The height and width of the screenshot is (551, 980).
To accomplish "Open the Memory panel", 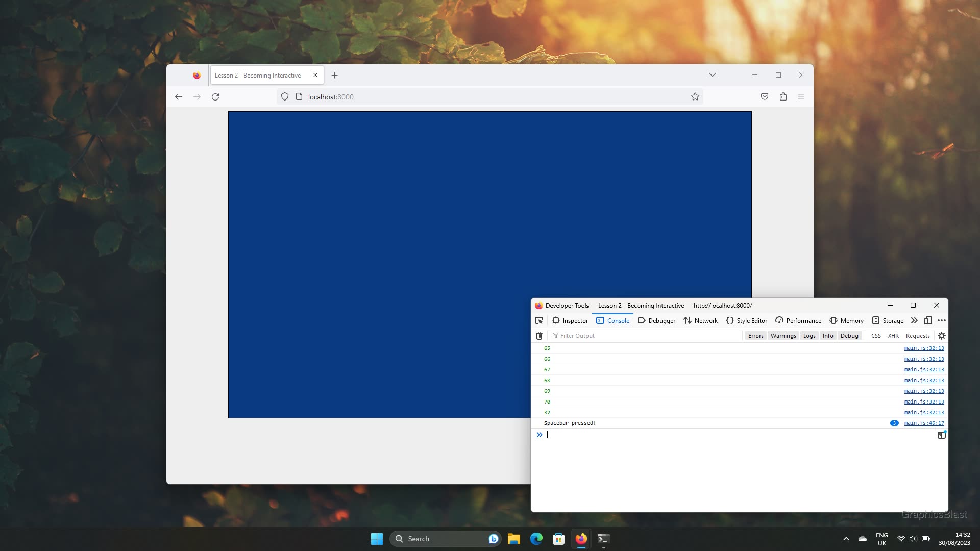I will (x=846, y=321).
